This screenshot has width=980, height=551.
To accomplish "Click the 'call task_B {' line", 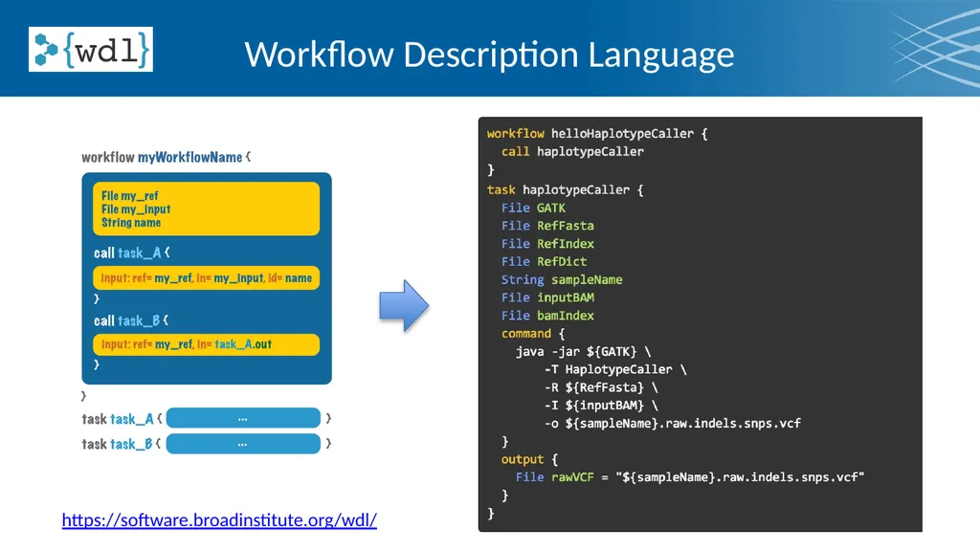I will click(x=131, y=321).
